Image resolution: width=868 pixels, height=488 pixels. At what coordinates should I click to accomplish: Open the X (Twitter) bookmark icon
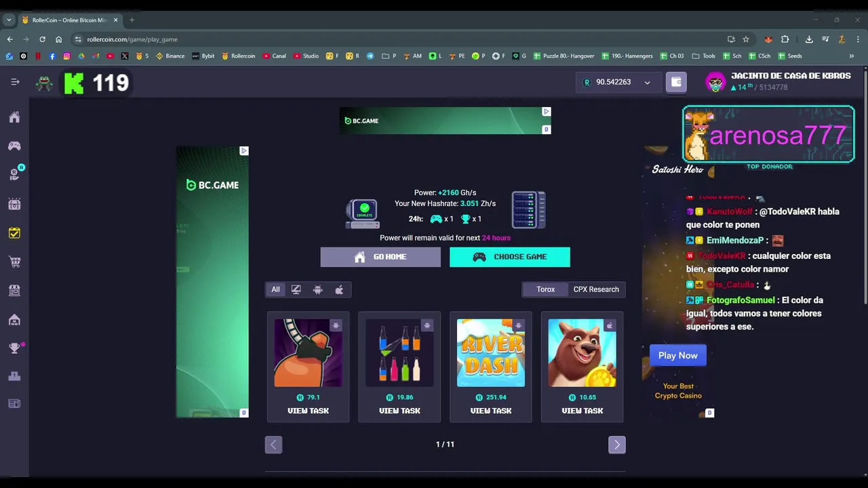click(125, 56)
